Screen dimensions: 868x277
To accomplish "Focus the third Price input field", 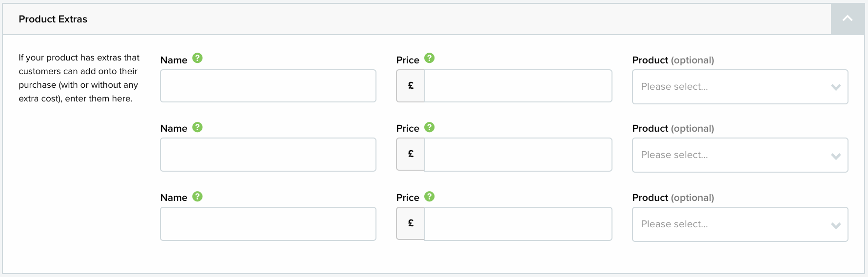I will tap(518, 224).
